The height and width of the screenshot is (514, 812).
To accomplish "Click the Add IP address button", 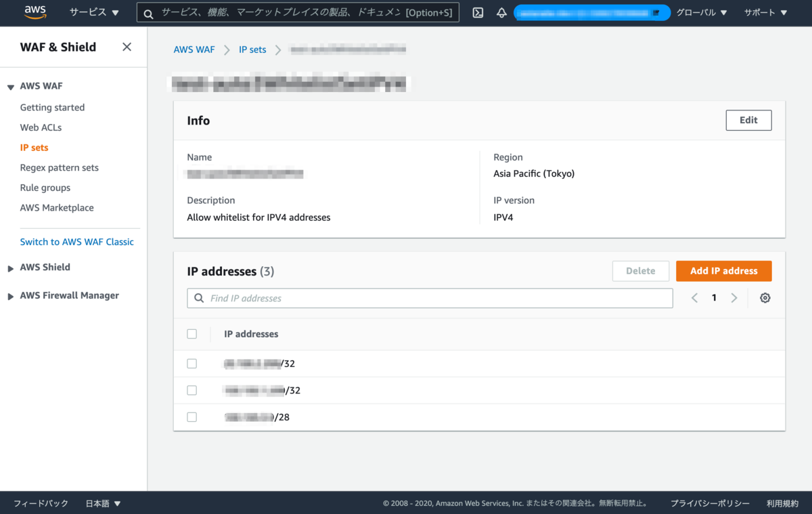I will (x=724, y=271).
